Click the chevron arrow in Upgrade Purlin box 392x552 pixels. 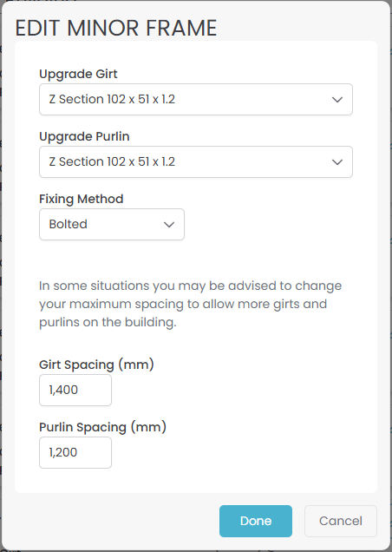click(337, 162)
